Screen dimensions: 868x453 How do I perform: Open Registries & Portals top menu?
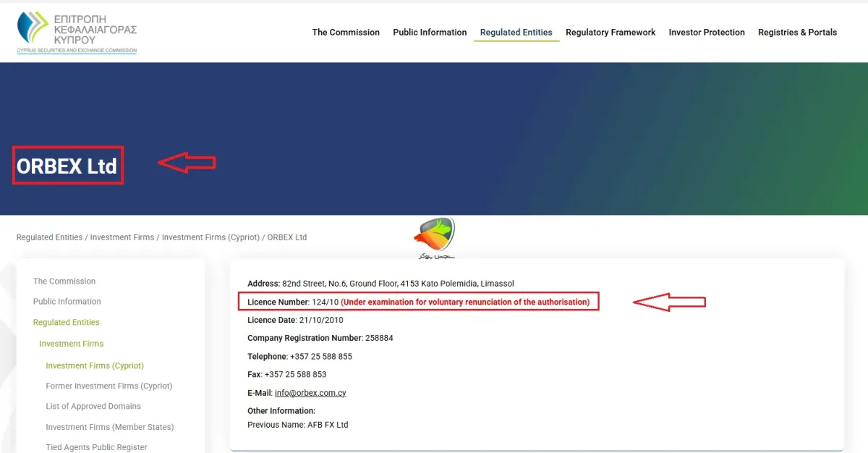coord(797,33)
